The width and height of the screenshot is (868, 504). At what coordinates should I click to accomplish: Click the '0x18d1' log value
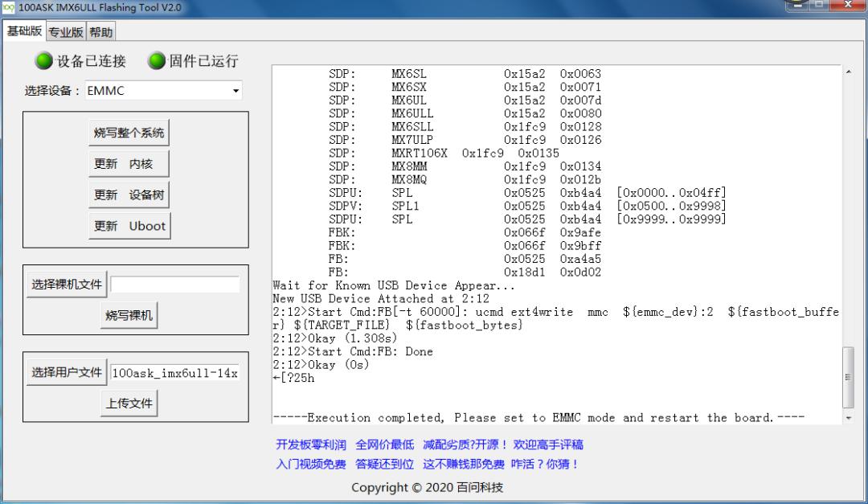(x=524, y=272)
